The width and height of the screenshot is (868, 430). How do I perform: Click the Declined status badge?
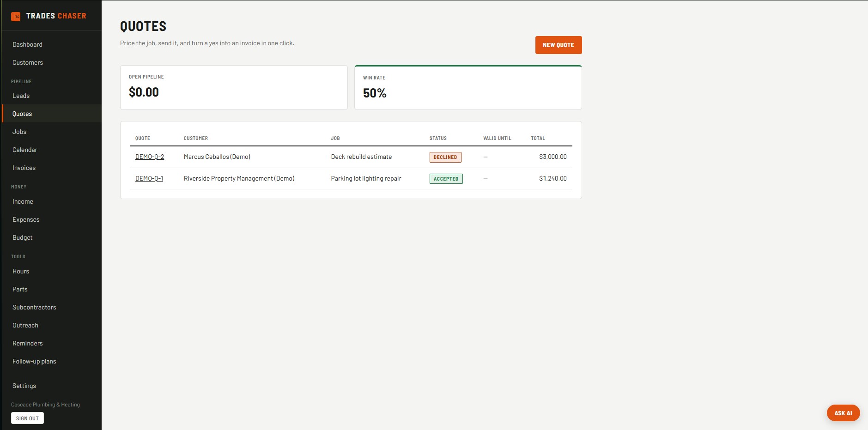click(445, 157)
